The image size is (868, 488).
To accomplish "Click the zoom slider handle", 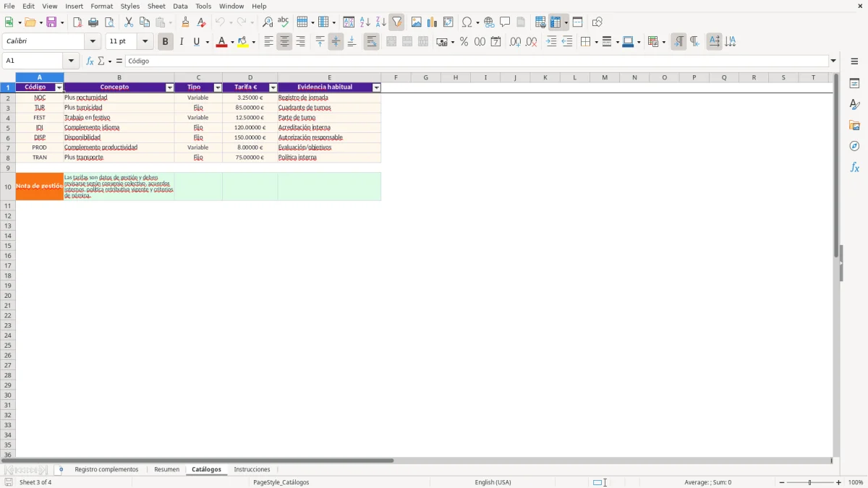I will pos(809,482).
